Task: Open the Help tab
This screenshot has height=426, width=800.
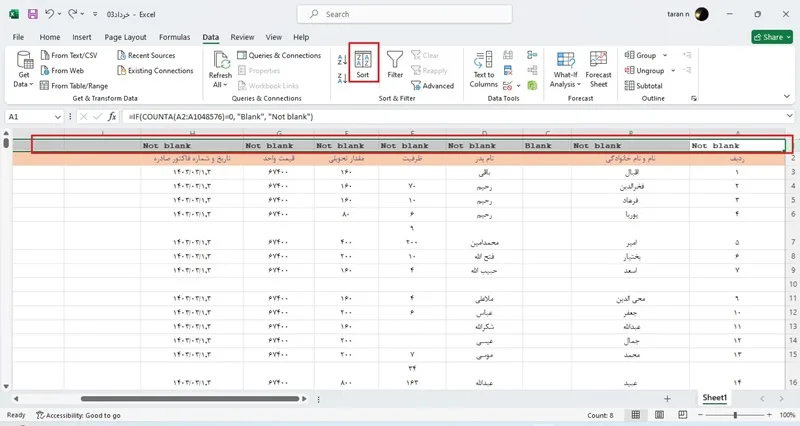Action: (301, 37)
